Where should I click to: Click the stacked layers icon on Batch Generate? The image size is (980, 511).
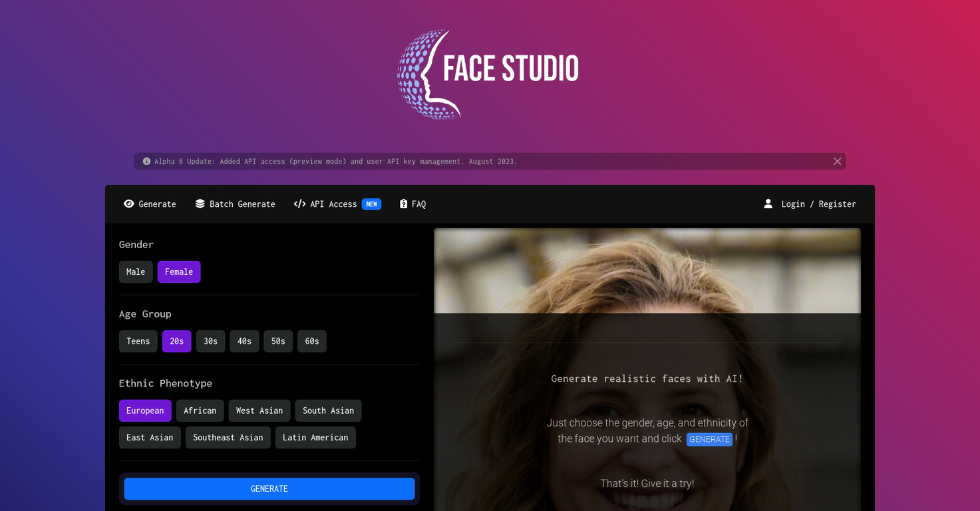200,204
